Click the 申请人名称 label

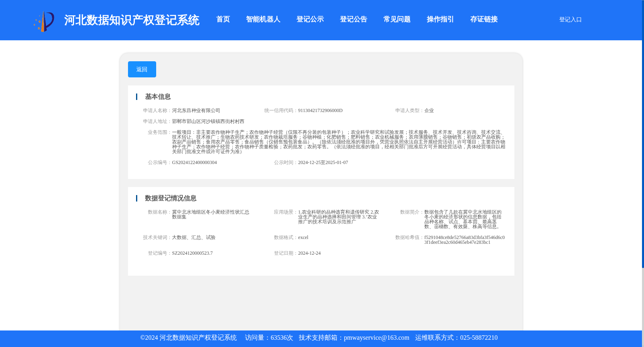(x=157, y=110)
